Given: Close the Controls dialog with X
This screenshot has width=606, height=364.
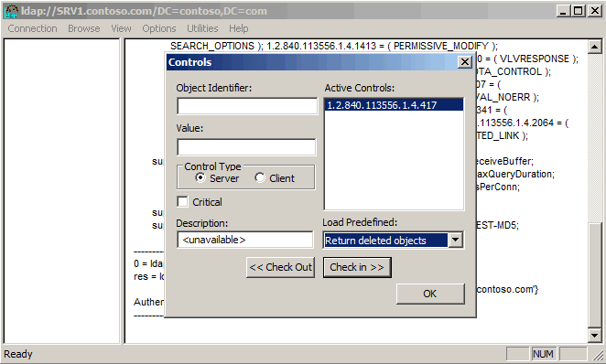Looking at the screenshot, I should tap(464, 62).
